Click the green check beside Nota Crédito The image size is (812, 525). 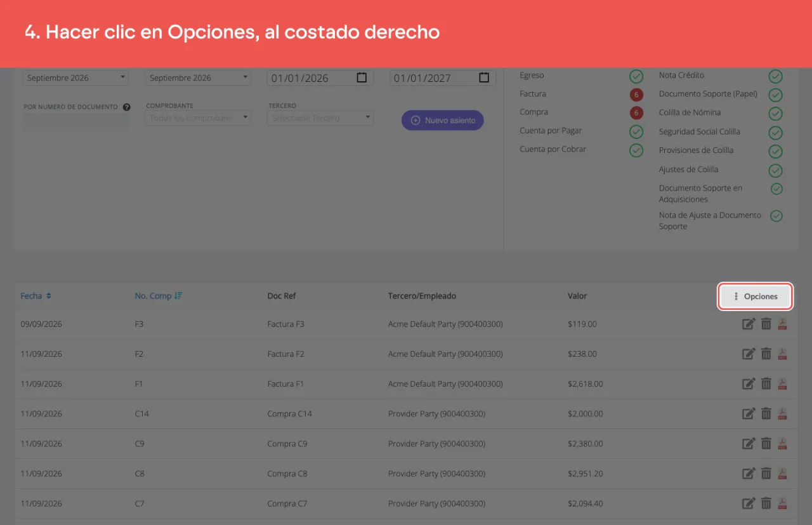(775, 77)
